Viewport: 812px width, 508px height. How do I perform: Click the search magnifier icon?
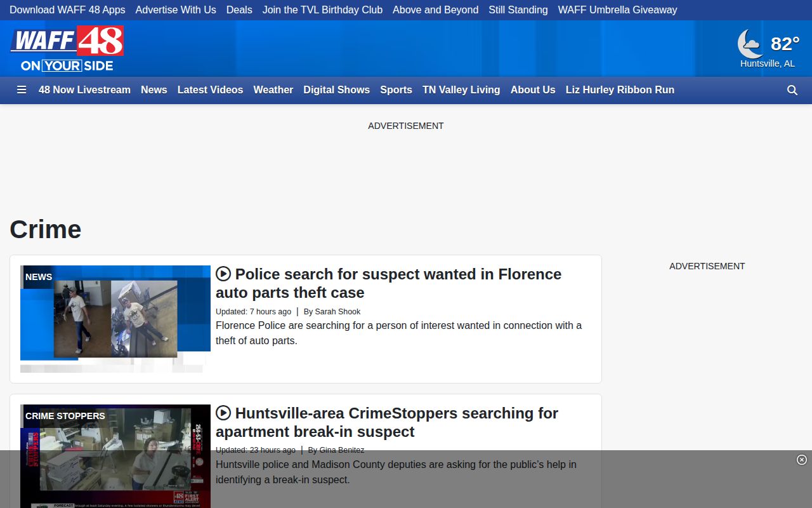click(792, 90)
